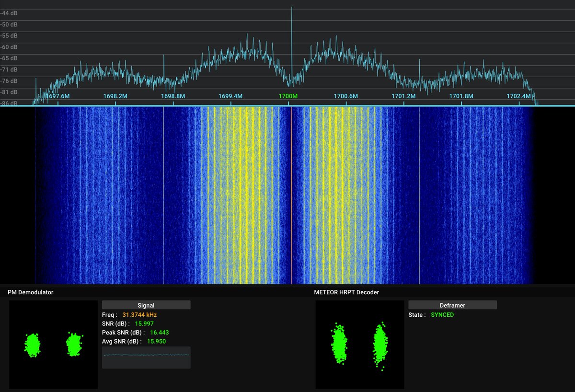This screenshot has height=392, width=575.
Task: Click the -86 dB scale label
Action: 9,103
